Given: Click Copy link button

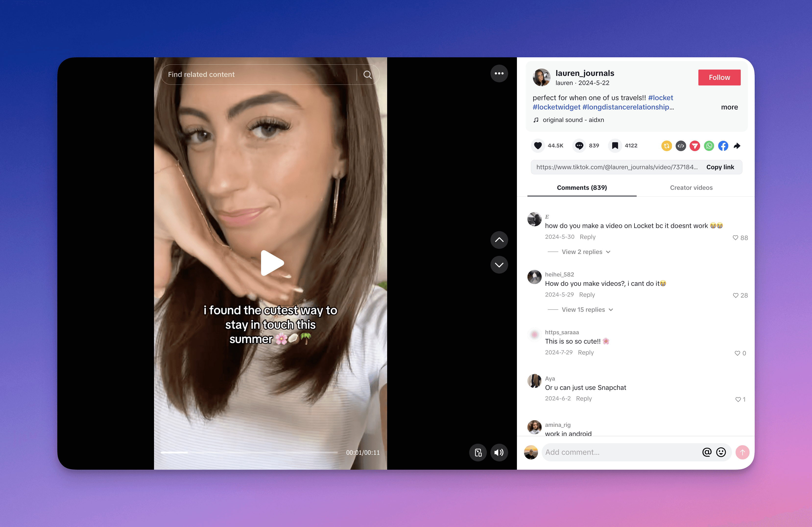Looking at the screenshot, I should pyautogui.click(x=720, y=167).
